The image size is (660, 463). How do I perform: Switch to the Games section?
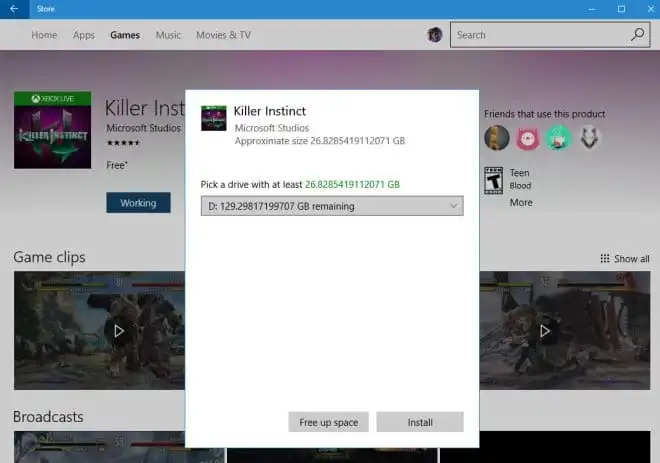click(x=125, y=35)
